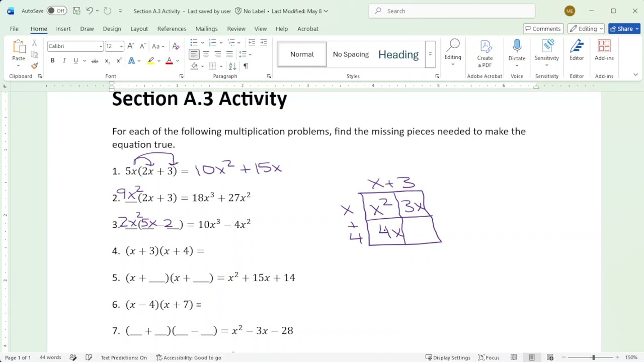Toggle Bold formatting

pos(52,61)
